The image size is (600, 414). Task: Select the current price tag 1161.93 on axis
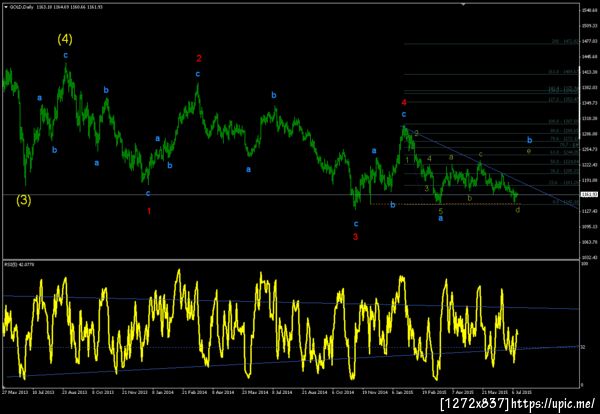(x=589, y=194)
